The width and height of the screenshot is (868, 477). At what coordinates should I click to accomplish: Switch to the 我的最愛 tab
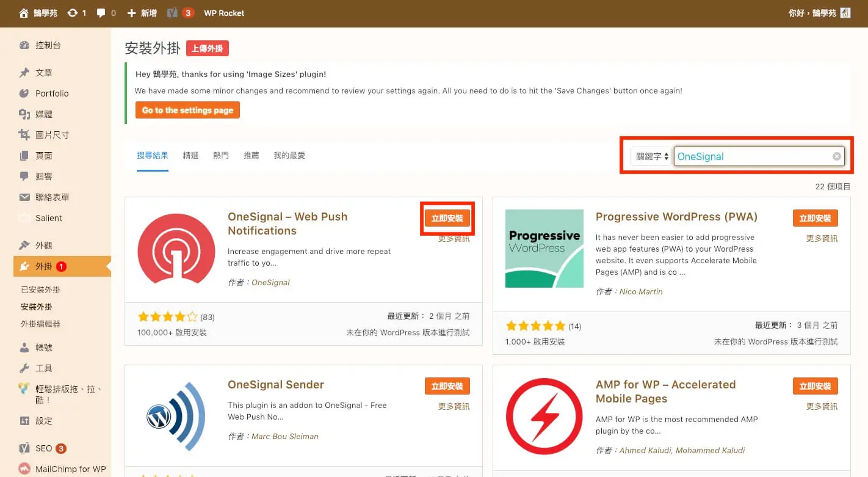pos(289,156)
